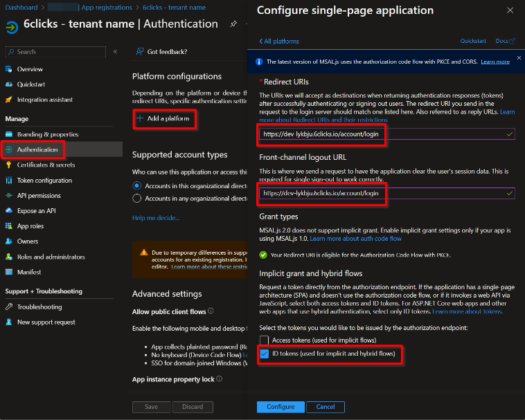Image resolution: width=525 pixels, height=420 pixels.
Task: Uncheck the ID tokens checkbox
Action: pos(264,354)
